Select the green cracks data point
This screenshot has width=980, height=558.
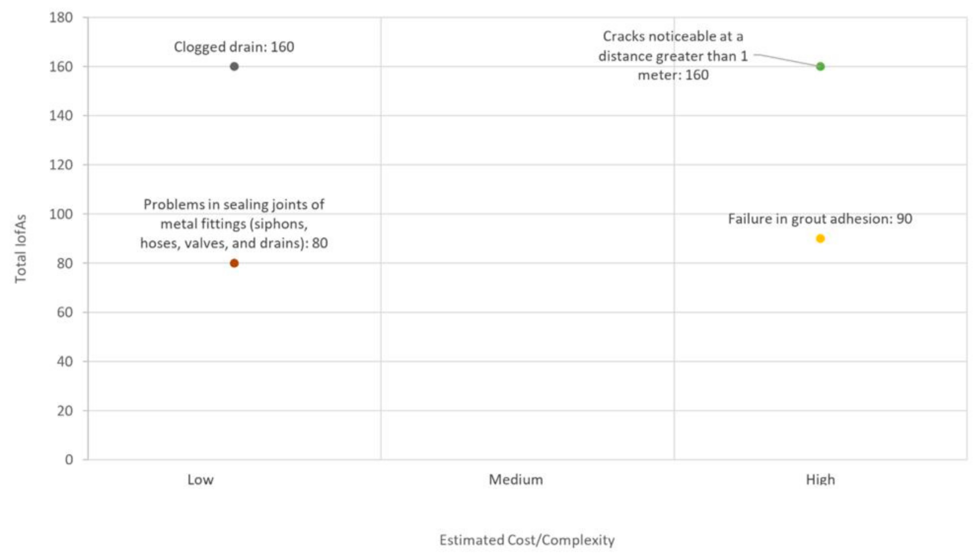[x=820, y=66]
